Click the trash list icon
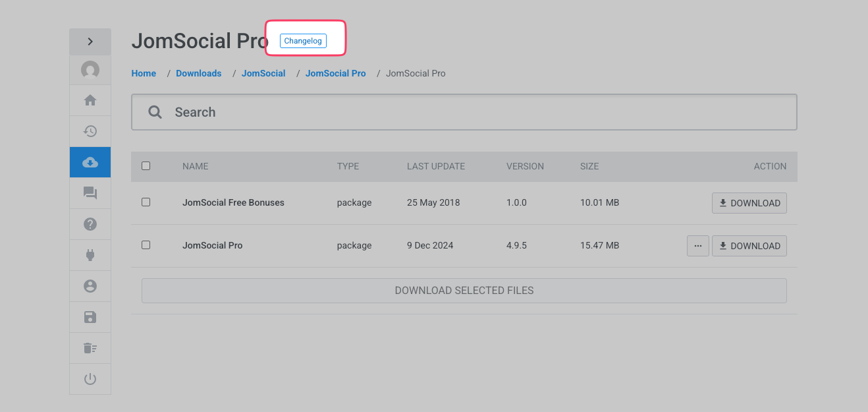The height and width of the screenshot is (412, 868). coord(90,348)
